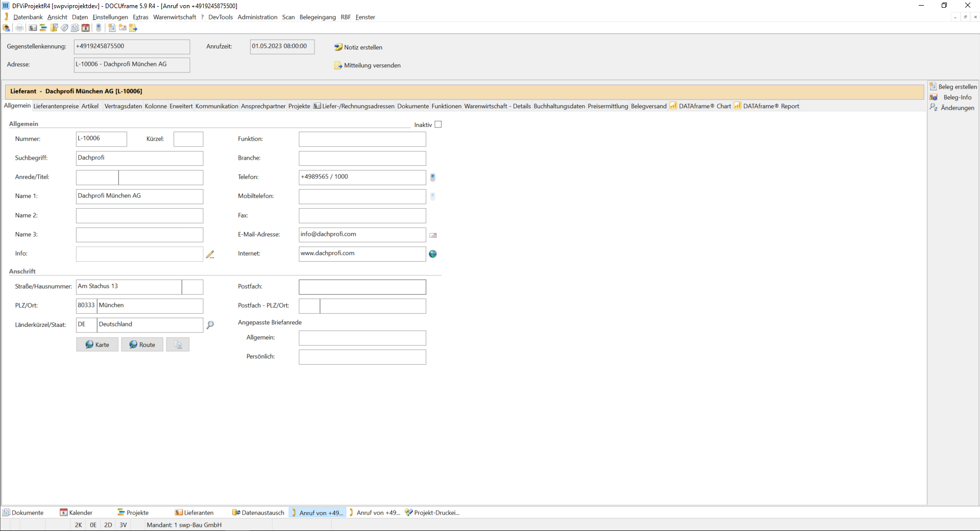This screenshot has width=980, height=531.
Task: Click the Route button
Action: click(x=142, y=345)
